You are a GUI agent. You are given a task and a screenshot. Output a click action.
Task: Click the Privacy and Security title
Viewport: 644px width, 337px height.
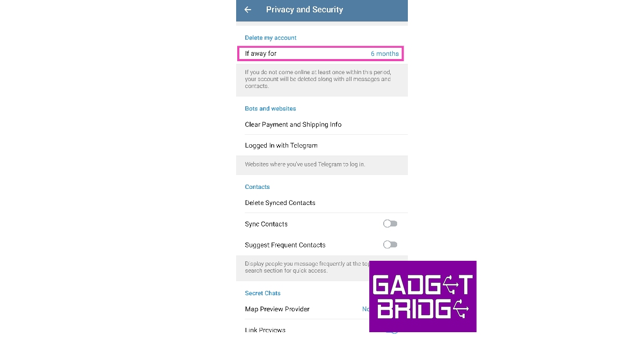point(304,10)
